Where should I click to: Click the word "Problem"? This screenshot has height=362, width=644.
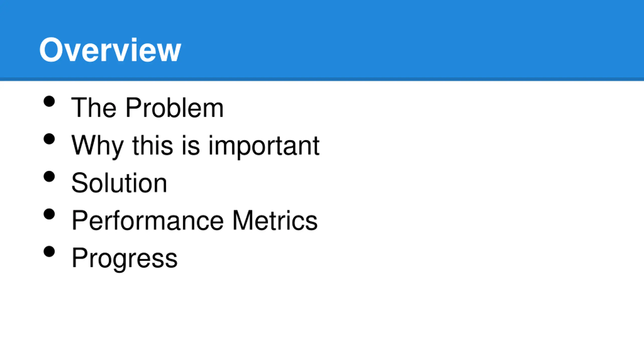[x=175, y=108]
